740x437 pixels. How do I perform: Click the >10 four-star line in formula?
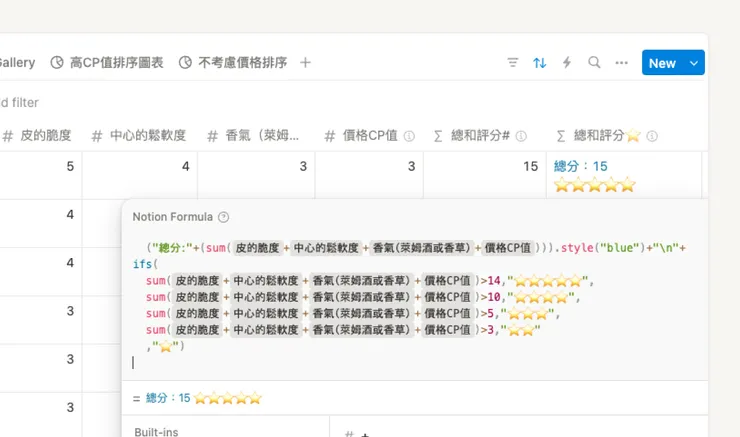(x=362, y=297)
